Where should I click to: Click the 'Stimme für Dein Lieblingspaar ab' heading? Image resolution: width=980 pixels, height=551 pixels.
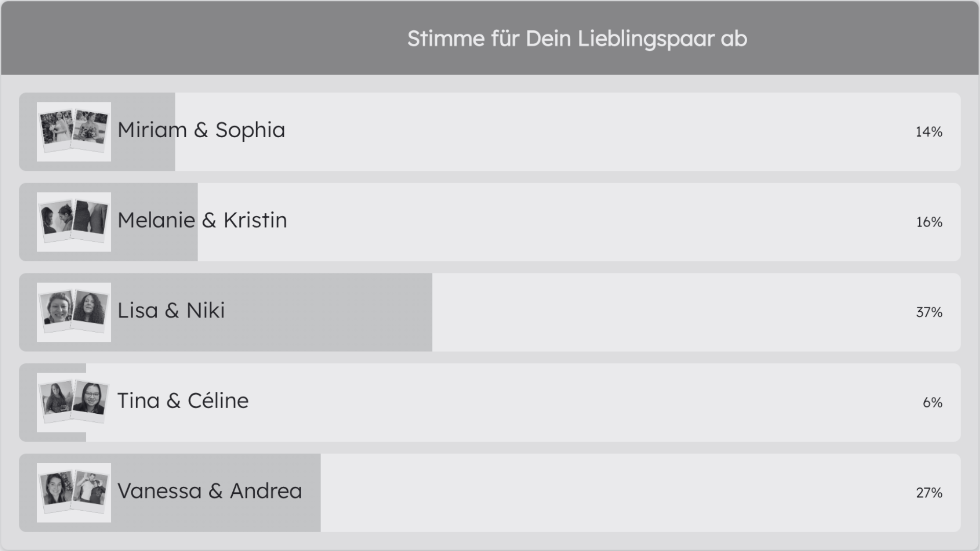(577, 39)
